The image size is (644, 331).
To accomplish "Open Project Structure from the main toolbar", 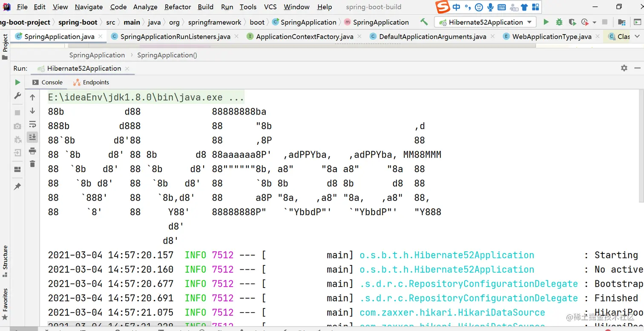I will [x=622, y=22].
